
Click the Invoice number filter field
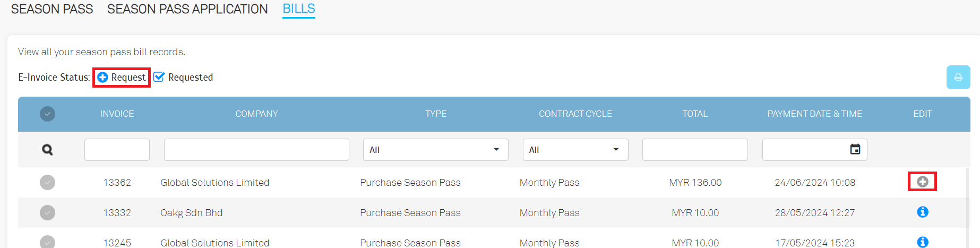pyautogui.click(x=117, y=150)
